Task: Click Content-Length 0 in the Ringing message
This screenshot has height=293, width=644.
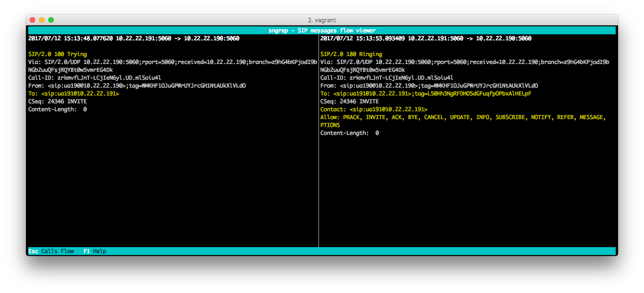Action: tap(349, 133)
